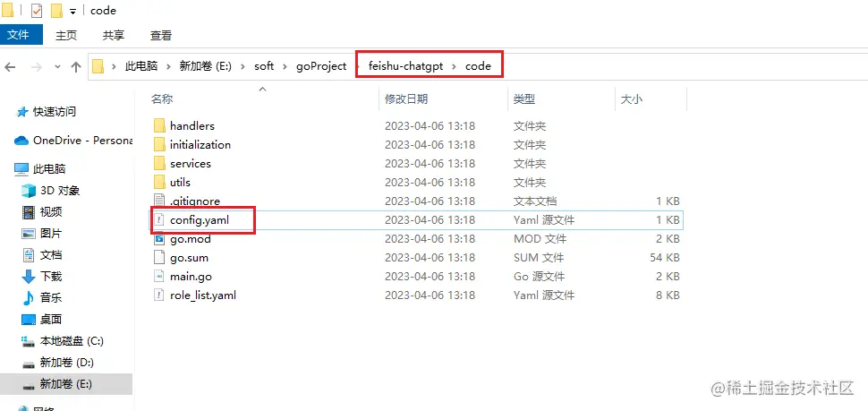
Task: Click the 3D 对象 cube icon
Action: click(29, 191)
